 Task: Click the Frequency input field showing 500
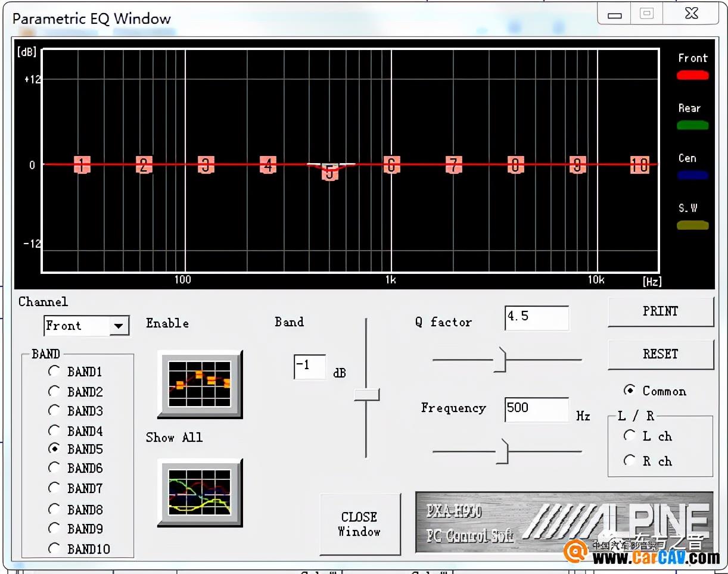[536, 408]
